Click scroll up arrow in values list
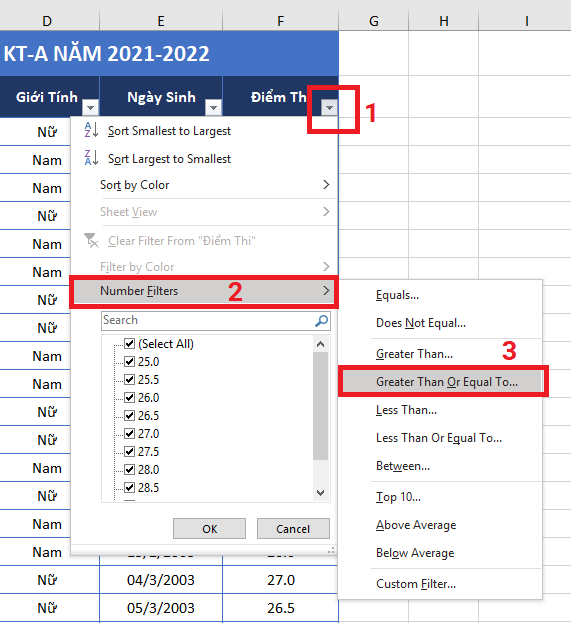This screenshot has height=623, width=571. click(321, 344)
